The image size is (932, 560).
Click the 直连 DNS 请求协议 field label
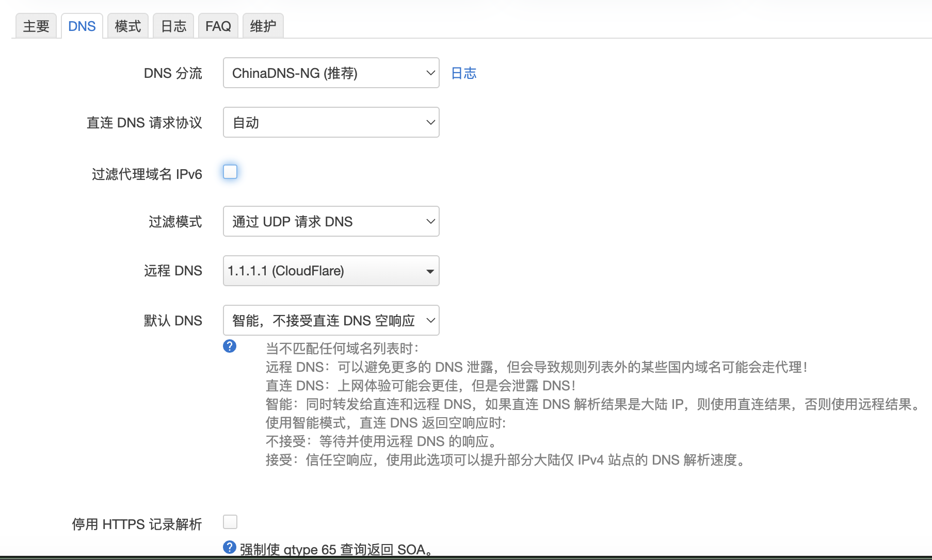pyautogui.click(x=144, y=123)
